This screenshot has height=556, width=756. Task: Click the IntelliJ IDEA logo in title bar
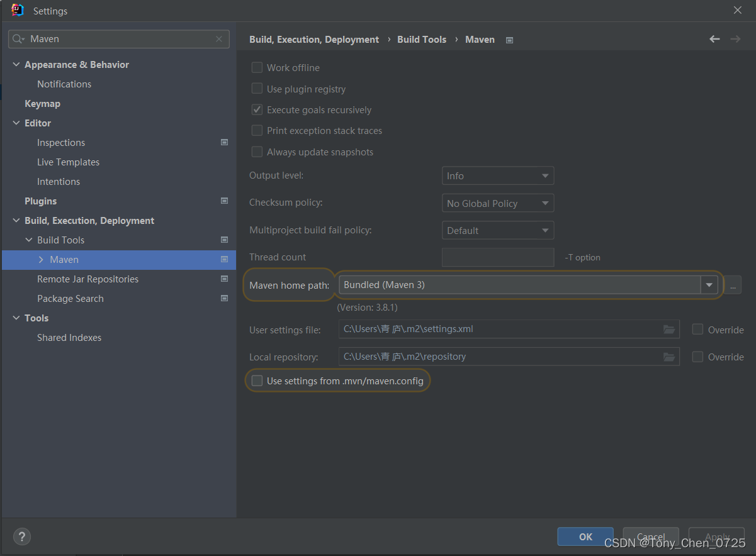click(x=18, y=10)
